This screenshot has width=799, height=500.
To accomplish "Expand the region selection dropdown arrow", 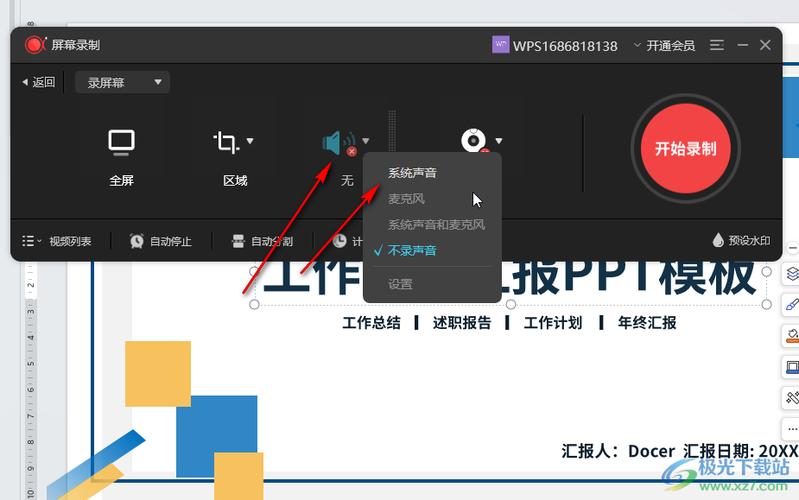I will (250, 141).
